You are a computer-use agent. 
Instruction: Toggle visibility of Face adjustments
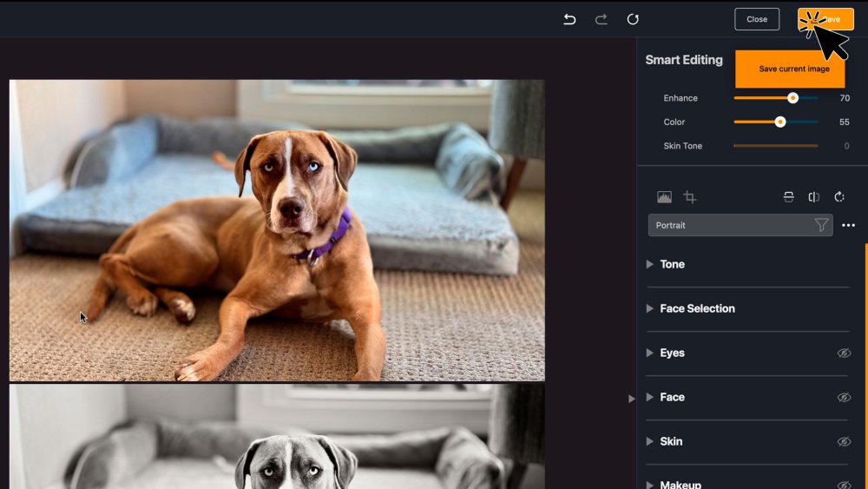tap(844, 397)
